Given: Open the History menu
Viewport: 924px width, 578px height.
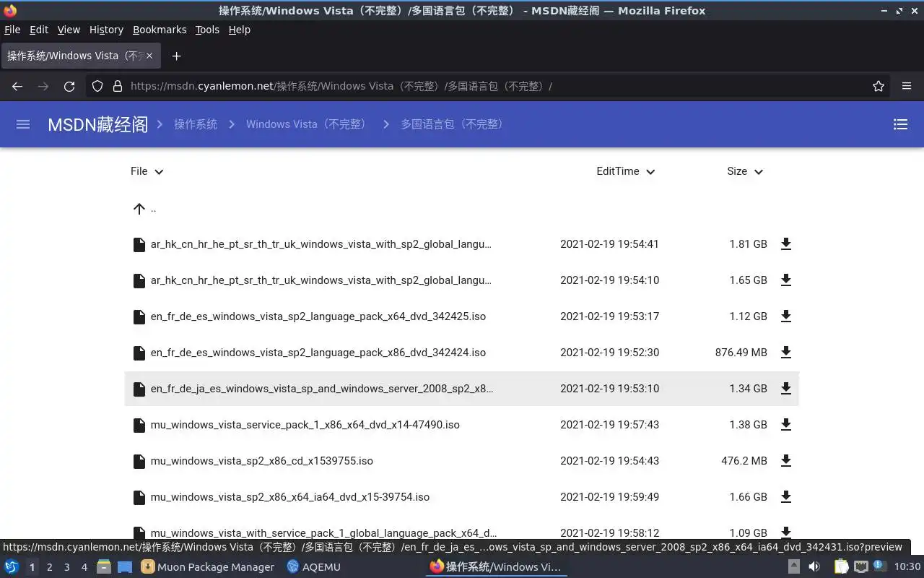Looking at the screenshot, I should pos(106,30).
